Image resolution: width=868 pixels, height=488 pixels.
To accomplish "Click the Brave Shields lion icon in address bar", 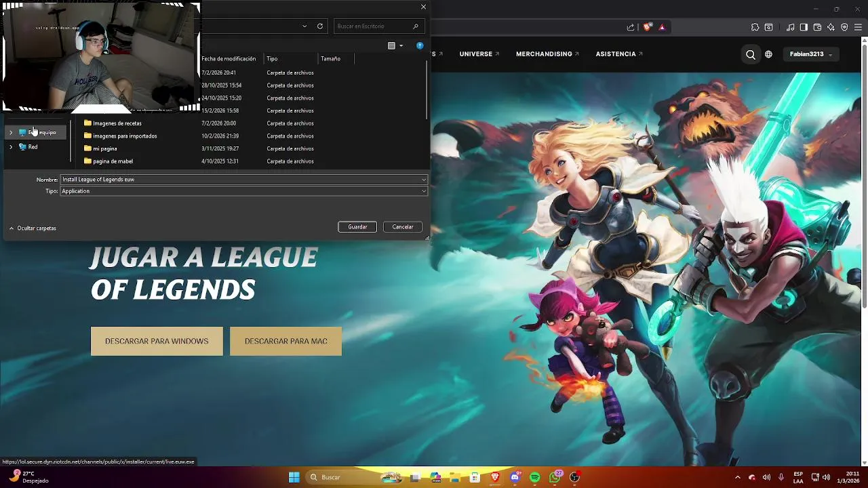I will pyautogui.click(x=647, y=27).
